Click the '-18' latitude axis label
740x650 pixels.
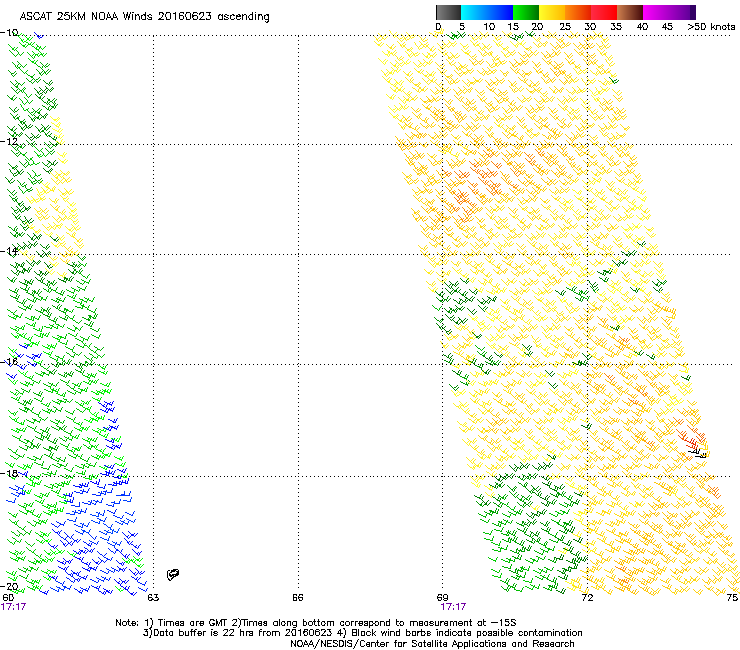(9, 473)
